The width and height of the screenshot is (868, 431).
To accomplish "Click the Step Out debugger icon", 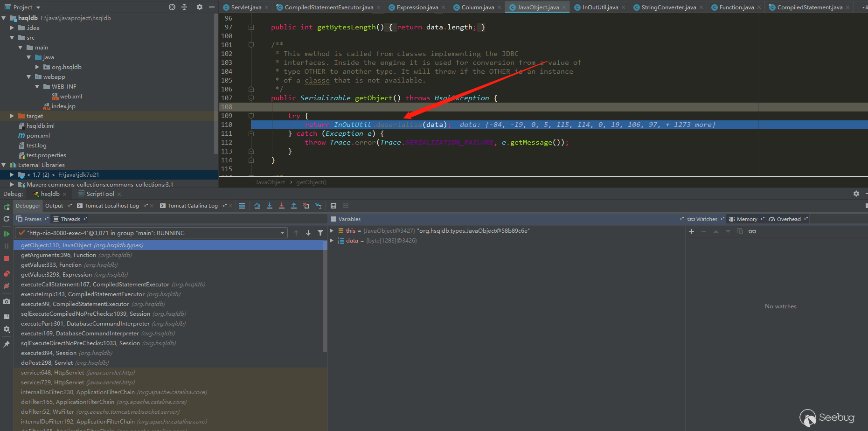I will (x=294, y=206).
